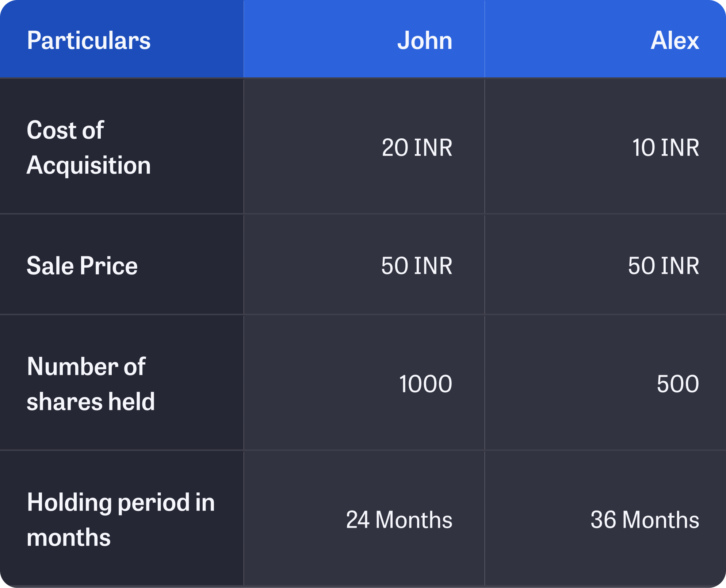Select Alex's 50 INR sale price

664,266
